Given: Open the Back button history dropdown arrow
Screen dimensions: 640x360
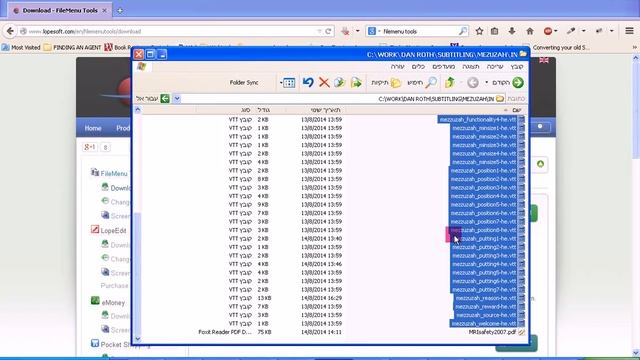Looking at the screenshot, I should tap(486, 82).
